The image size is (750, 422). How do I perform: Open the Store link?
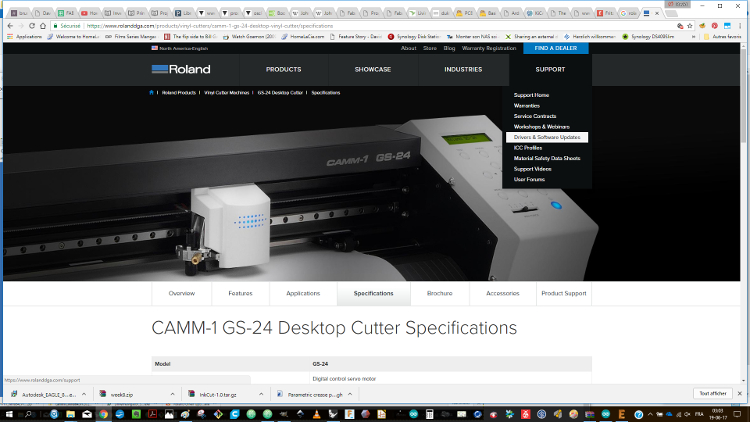tap(430, 48)
